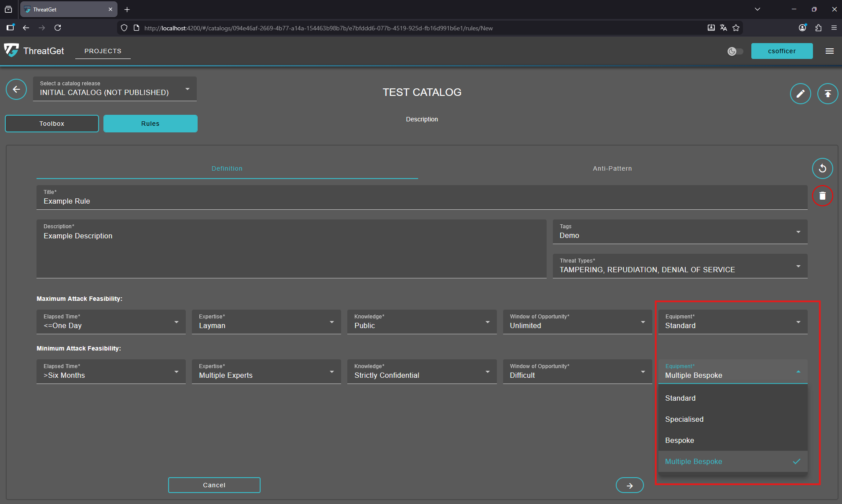The height and width of the screenshot is (504, 842).
Task: Click the Toolbox button
Action: [52, 124]
